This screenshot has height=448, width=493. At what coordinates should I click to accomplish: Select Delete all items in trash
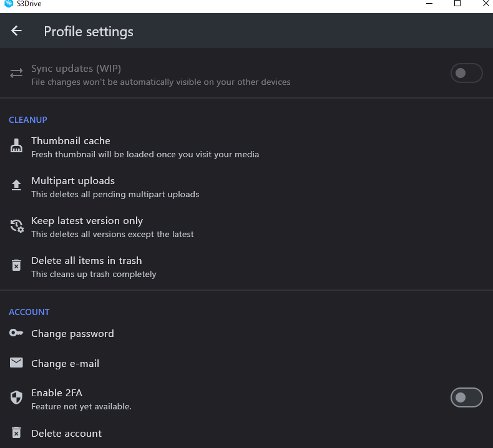click(246, 267)
